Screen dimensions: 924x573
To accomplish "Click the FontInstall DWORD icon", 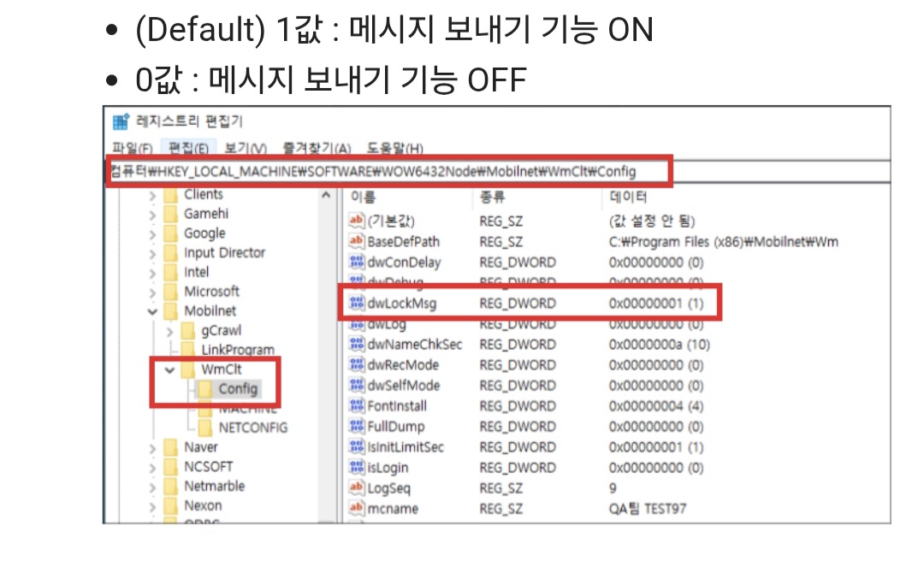I will click(x=356, y=406).
